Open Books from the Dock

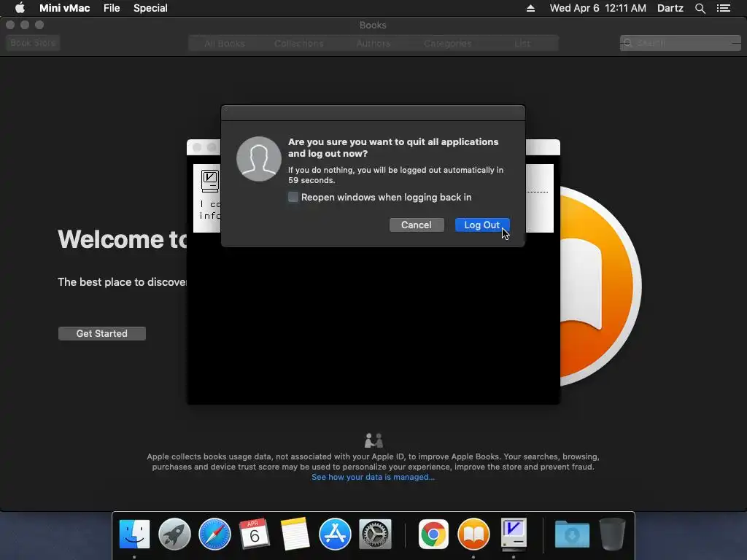pos(473,534)
